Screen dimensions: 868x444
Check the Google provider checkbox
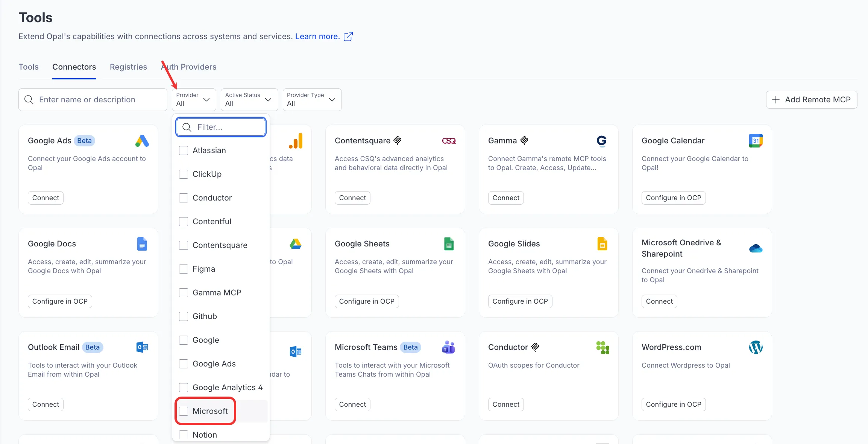pyautogui.click(x=184, y=340)
